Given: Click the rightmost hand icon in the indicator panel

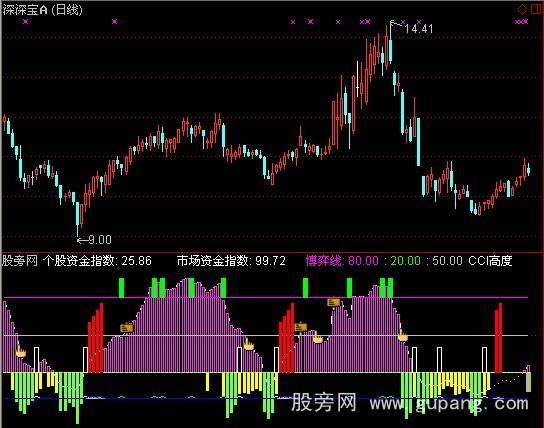Looking at the screenshot, I should (x=402, y=335).
